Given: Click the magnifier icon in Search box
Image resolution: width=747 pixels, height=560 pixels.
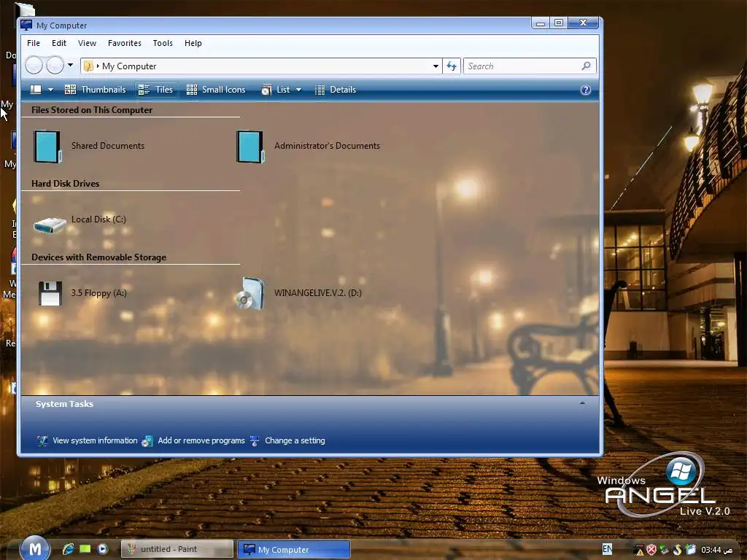Looking at the screenshot, I should pyautogui.click(x=586, y=66).
